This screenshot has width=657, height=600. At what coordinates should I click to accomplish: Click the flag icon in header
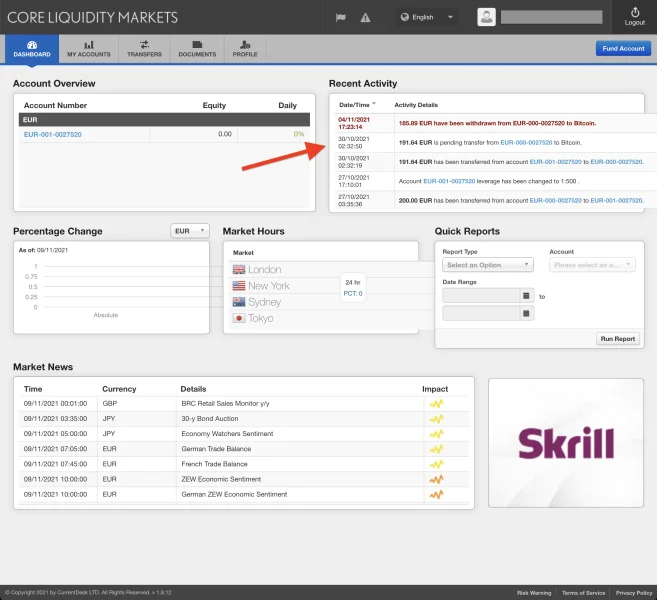(340, 17)
